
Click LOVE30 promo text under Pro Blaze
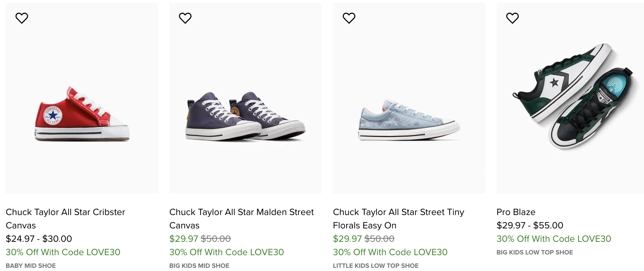point(554,239)
